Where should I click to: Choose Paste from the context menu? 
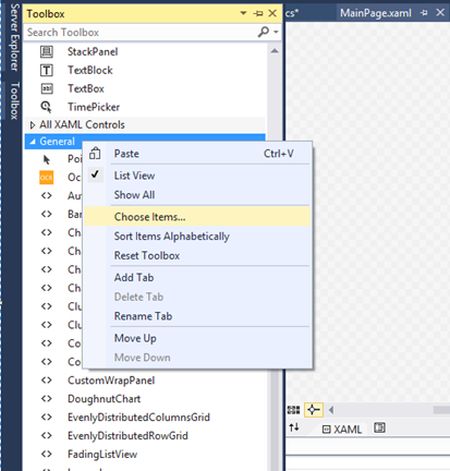pyautogui.click(x=198, y=154)
